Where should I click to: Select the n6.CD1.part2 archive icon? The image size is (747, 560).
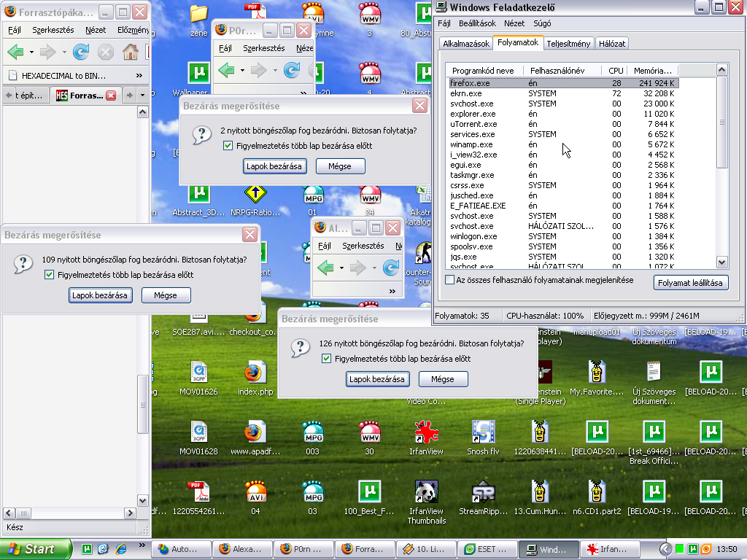(597, 498)
